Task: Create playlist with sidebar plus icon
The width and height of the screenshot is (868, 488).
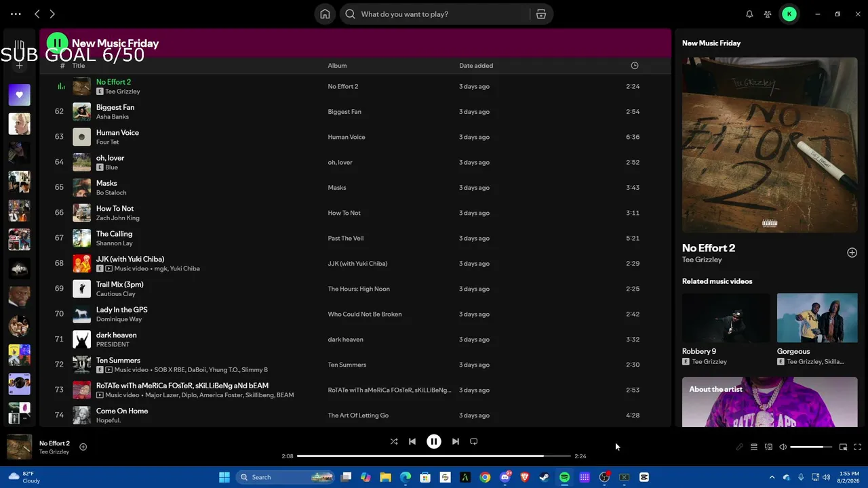Action: point(19,66)
